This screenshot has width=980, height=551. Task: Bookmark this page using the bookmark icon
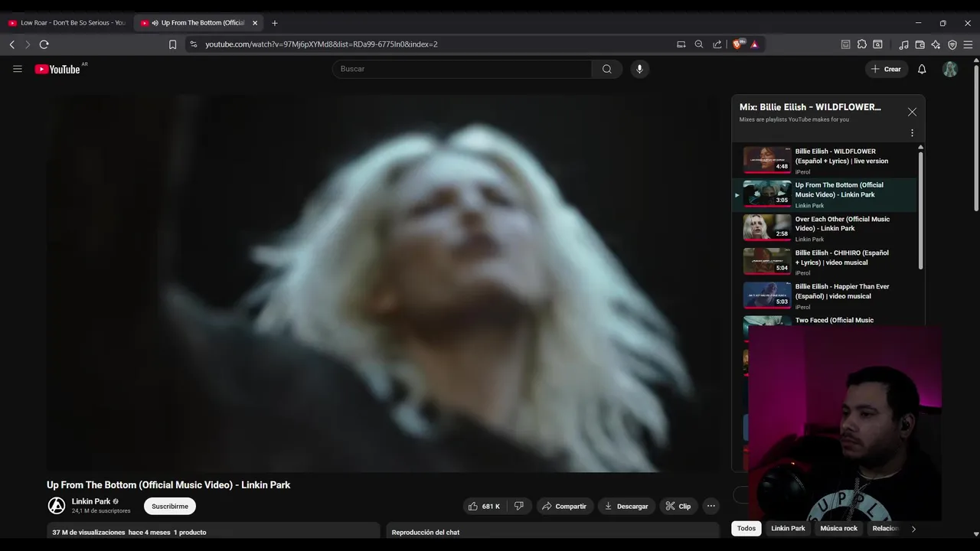tap(173, 44)
